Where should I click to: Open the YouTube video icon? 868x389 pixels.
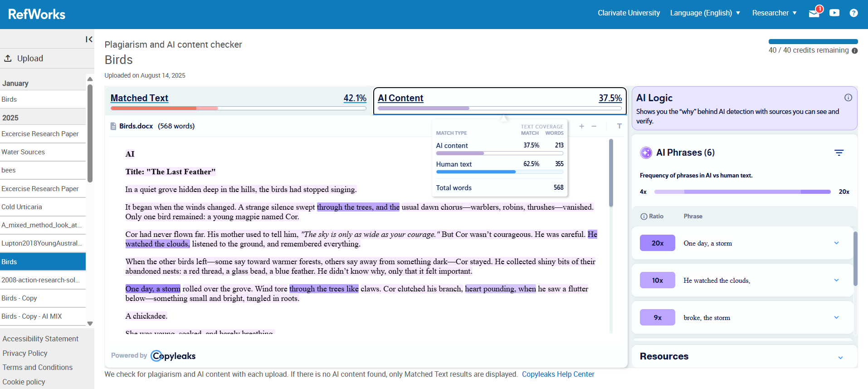(x=834, y=13)
